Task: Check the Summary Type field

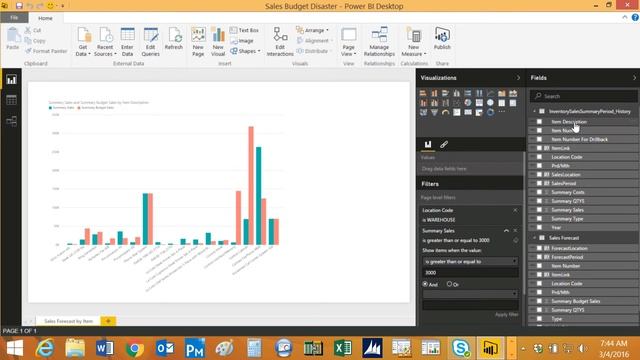Action: [x=539, y=218]
